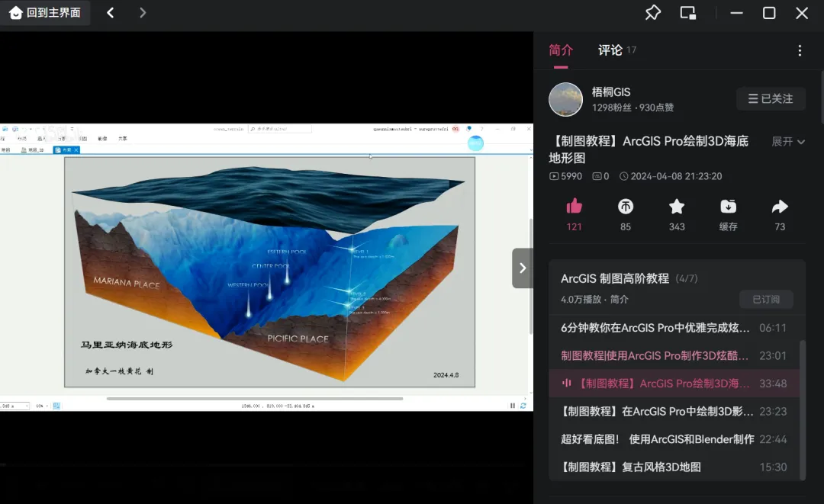
Task: Open the scale dropdown in ArcGIS status bar
Action: (27, 406)
